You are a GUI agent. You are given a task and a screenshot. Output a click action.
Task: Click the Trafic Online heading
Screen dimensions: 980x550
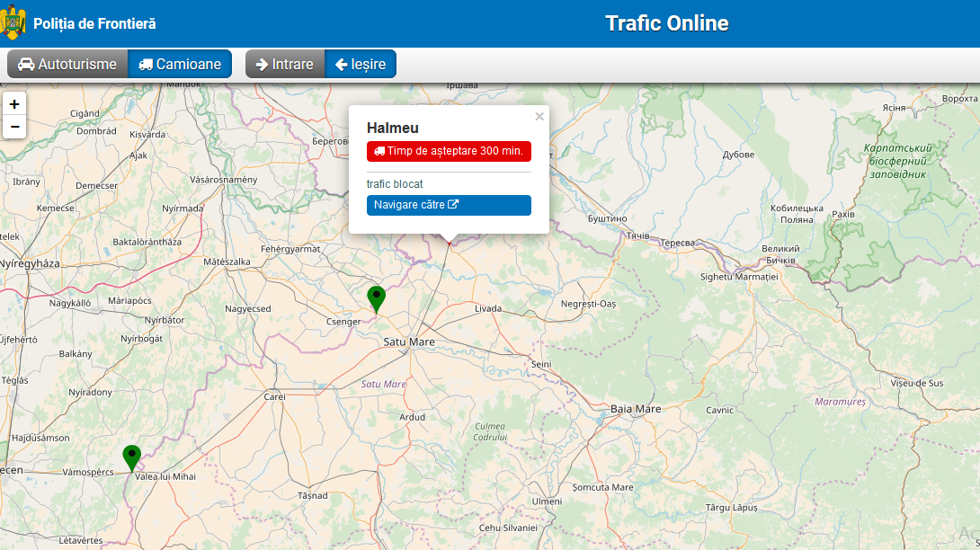click(666, 23)
